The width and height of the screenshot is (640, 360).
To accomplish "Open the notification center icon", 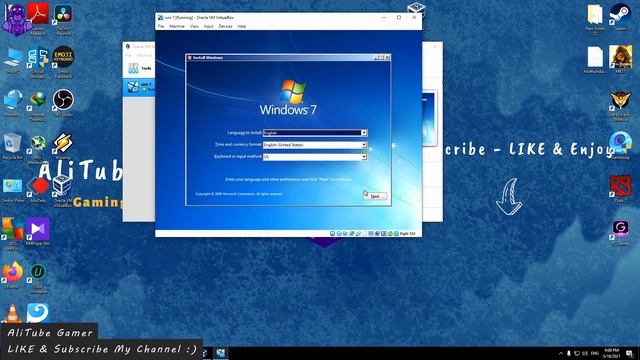I will 629,353.
